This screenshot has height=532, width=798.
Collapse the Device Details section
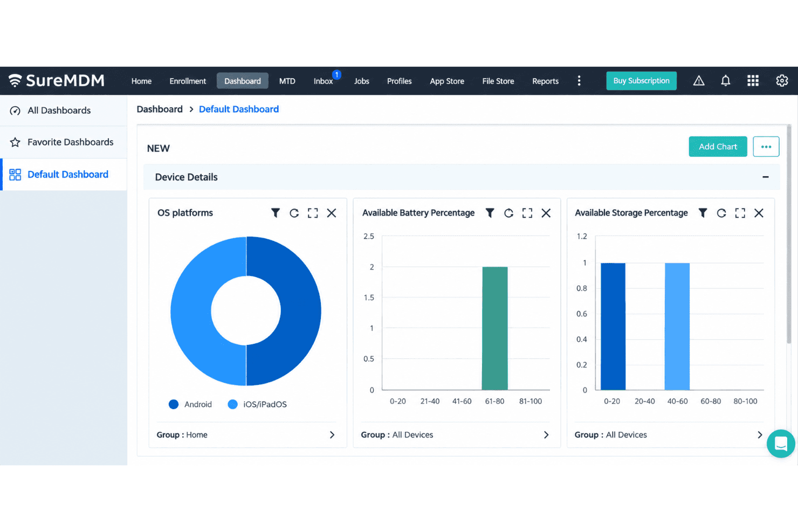click(765, 177)
